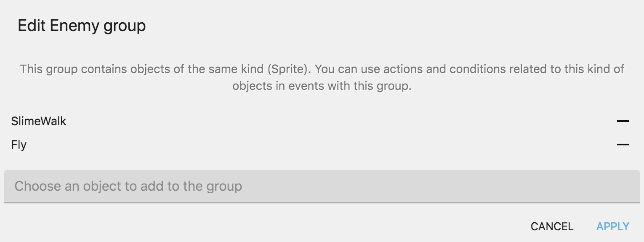Dismiss the dialog with CANCEL
Image resolution: width=644 pixels, height=242 pixels.
click(x=552, y=226)
